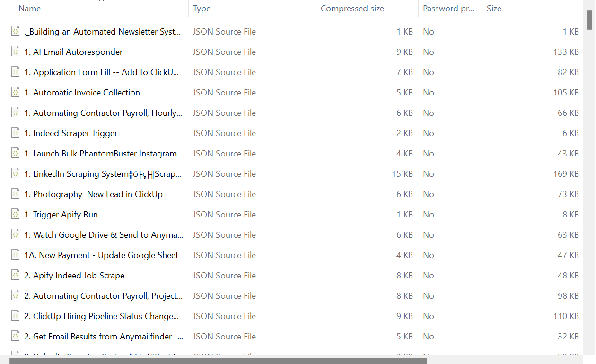
Task: Click 105 KB size of Automatic Invoice Collection
Action: pyautogui.click(x=566, y=93)
